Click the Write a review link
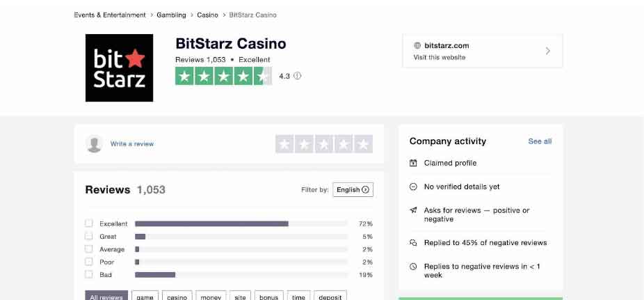 (x=132, y=144)
